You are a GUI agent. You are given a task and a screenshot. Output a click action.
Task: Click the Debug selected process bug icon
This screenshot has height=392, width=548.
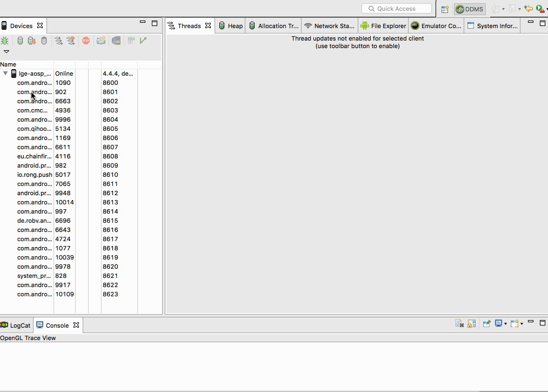click(x=5, y=41)
